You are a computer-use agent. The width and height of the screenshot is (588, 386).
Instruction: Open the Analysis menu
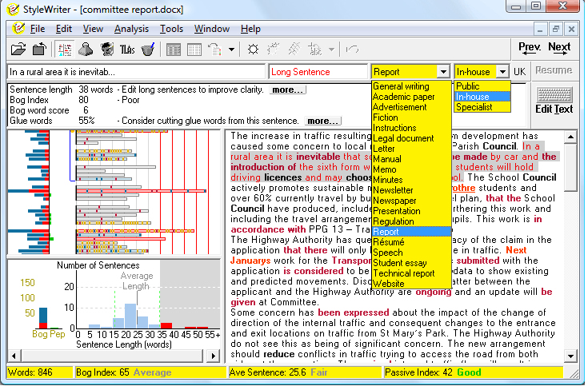[131, 29]
